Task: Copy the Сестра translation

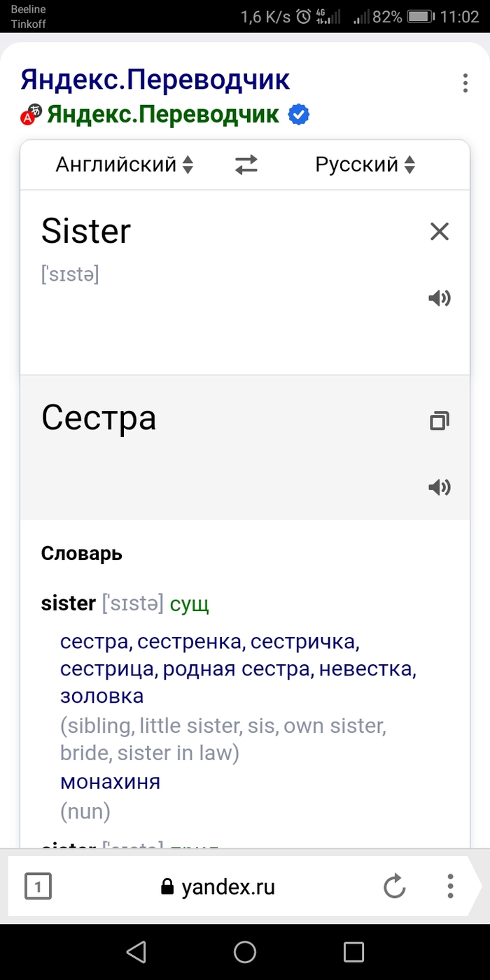Action: 439,421
